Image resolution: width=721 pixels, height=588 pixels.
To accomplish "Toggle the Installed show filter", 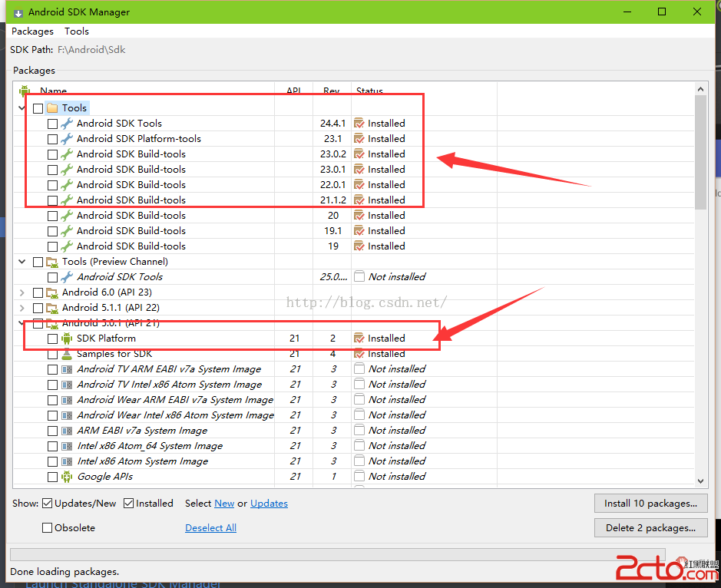I will point(129,504).
